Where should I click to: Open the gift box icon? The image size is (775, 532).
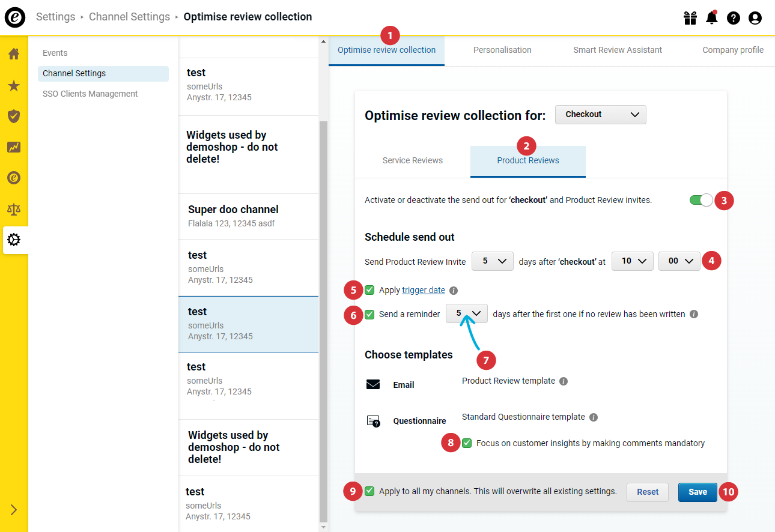690,18
